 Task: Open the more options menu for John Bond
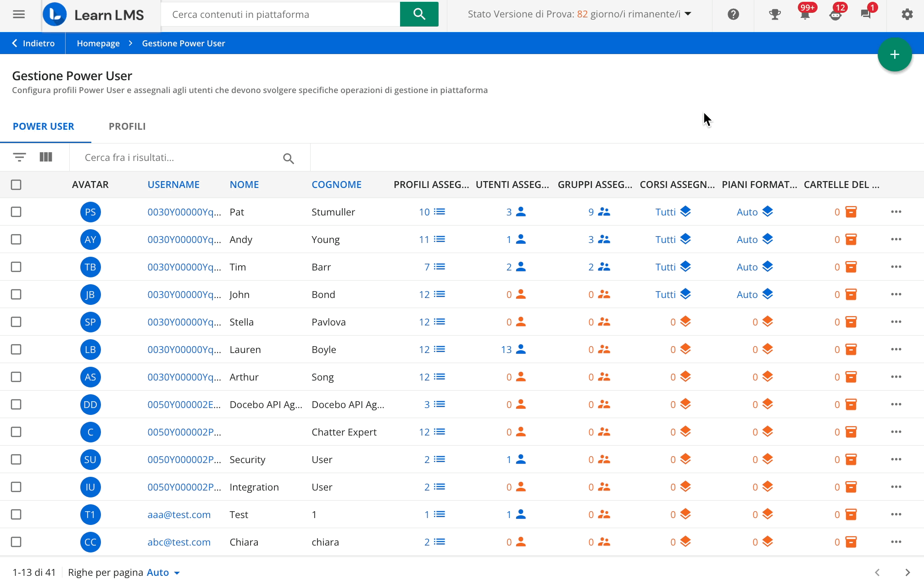(x=896, y=294)
